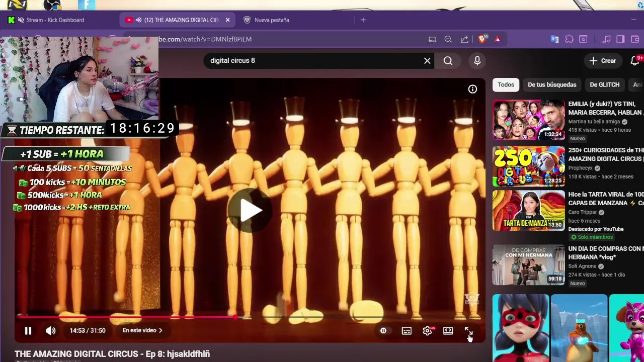644x362 pixels.
Task: Click into the 'digital circus 8' search field
Action: point(314,60)
